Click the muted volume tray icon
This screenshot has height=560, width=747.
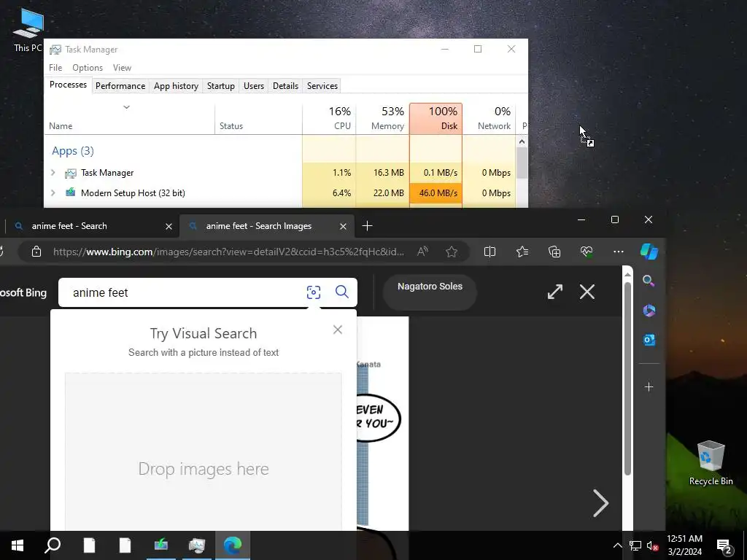click(653, 545)
